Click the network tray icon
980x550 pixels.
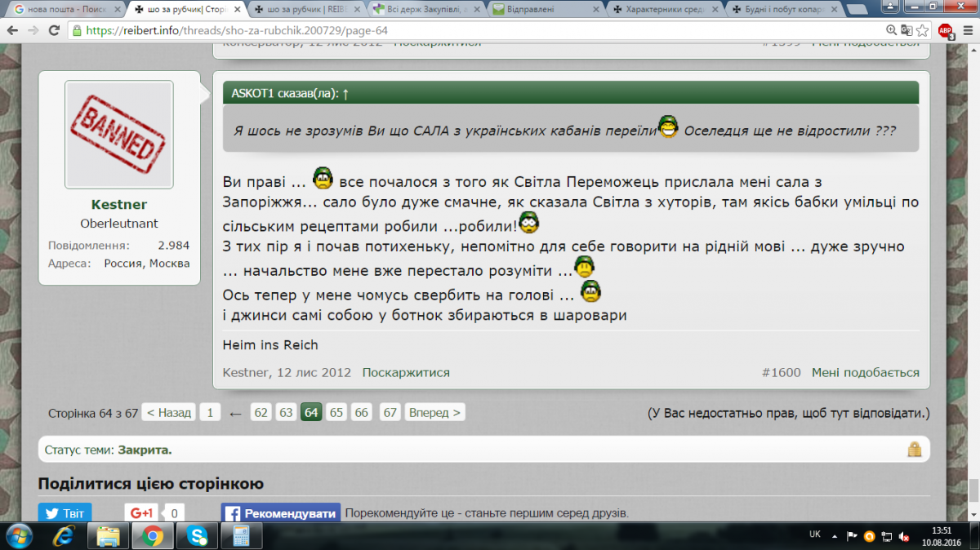click(887, 536)
